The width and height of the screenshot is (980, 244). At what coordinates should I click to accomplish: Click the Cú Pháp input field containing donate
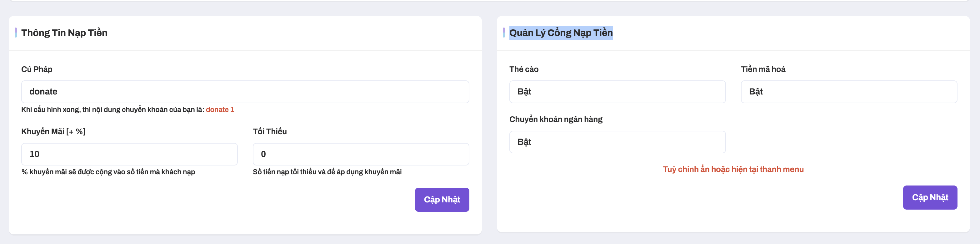245,92
